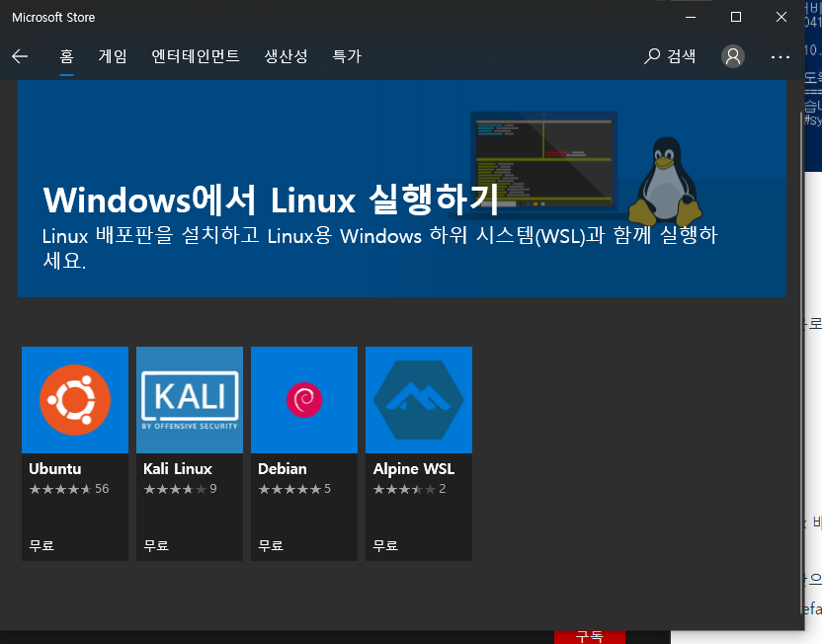The height and width of the screenshot is (644, 822).
Task: Open the user account profile icon
Action: point(733,56)
